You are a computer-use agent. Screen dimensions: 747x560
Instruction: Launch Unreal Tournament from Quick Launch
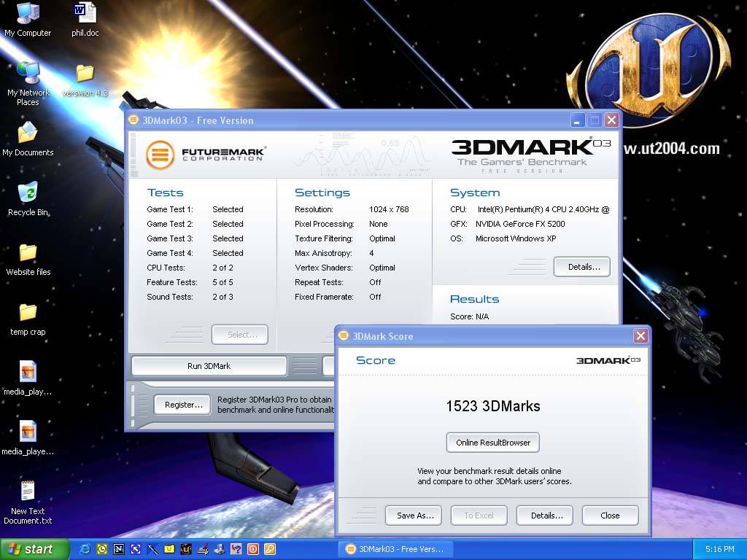click(186, 549)
